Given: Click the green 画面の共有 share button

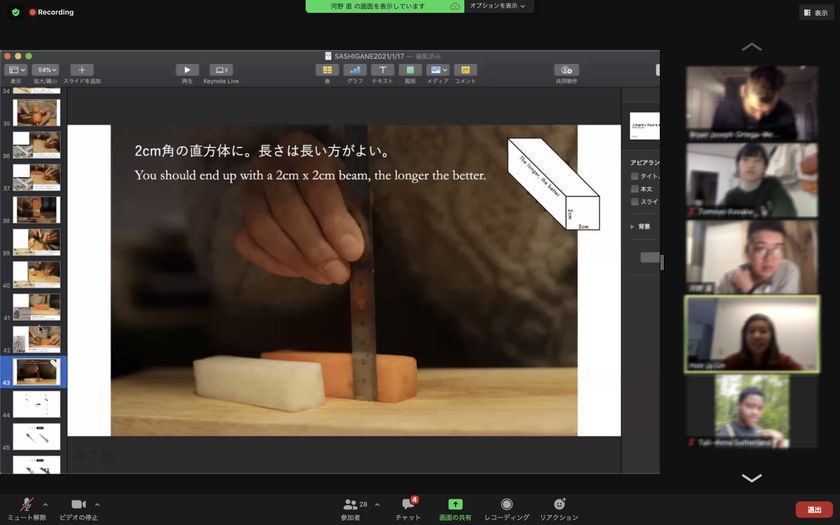Looking at the screenshot, I should pyautogui.click(x=455, y=506).
